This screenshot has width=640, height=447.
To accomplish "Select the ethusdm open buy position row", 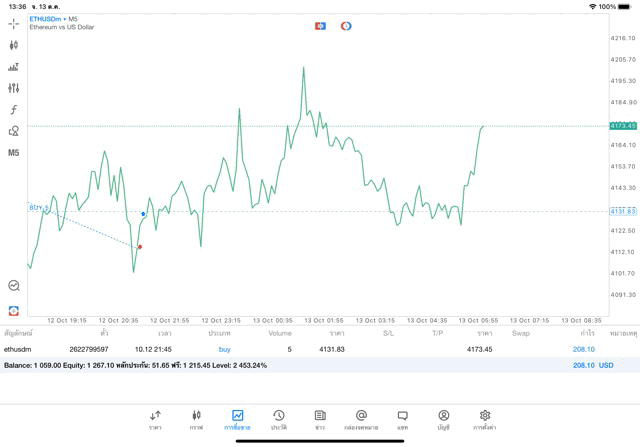I will [x=300, y=349].
